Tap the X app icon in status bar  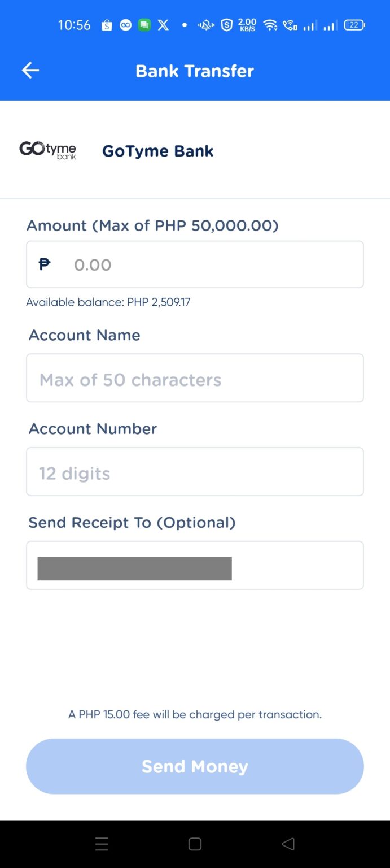tap(163, 25)
